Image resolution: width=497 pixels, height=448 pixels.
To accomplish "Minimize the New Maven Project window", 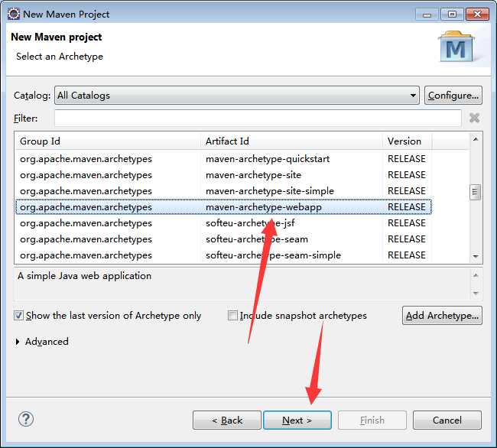I will [x=427, y=15].
